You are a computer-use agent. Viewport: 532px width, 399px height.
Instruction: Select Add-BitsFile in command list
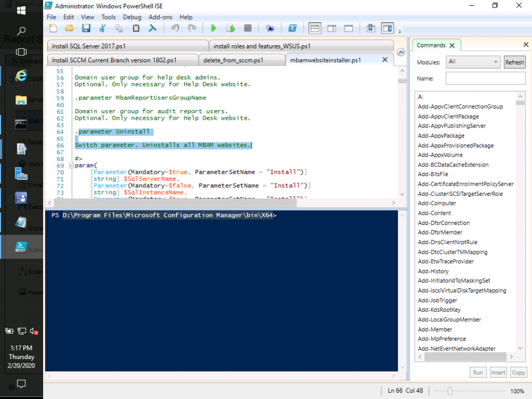pos(433,174)
